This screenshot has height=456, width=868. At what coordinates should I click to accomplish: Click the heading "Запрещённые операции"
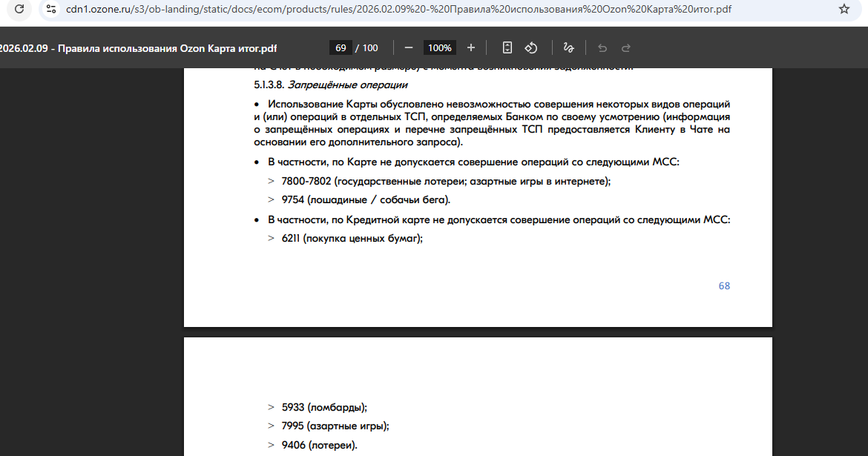click(347, 85)
